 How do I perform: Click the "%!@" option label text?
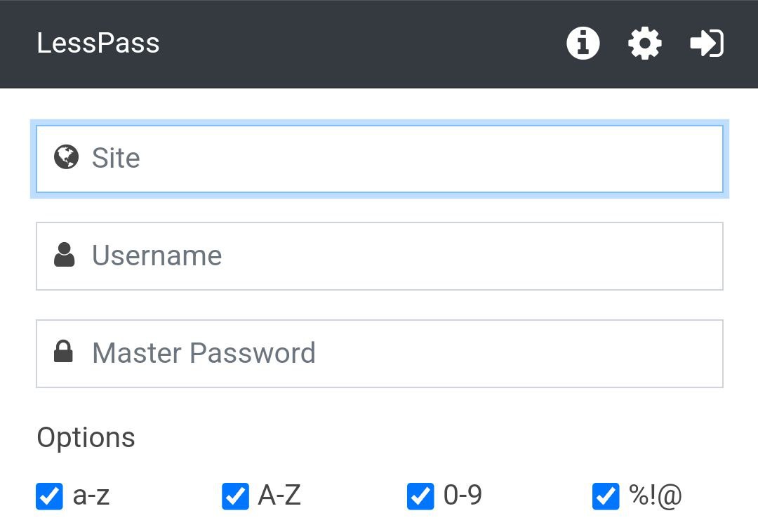pyautogui.click(x=656, y=496)
